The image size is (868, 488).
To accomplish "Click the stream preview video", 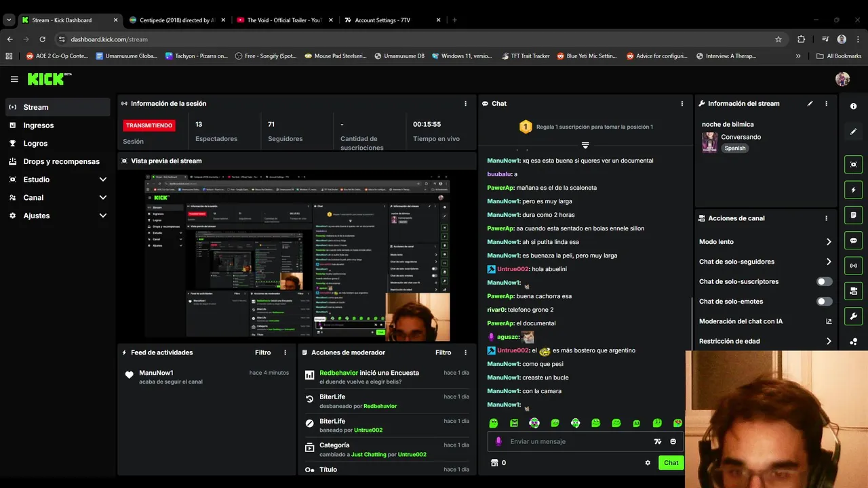I will 297,257.
